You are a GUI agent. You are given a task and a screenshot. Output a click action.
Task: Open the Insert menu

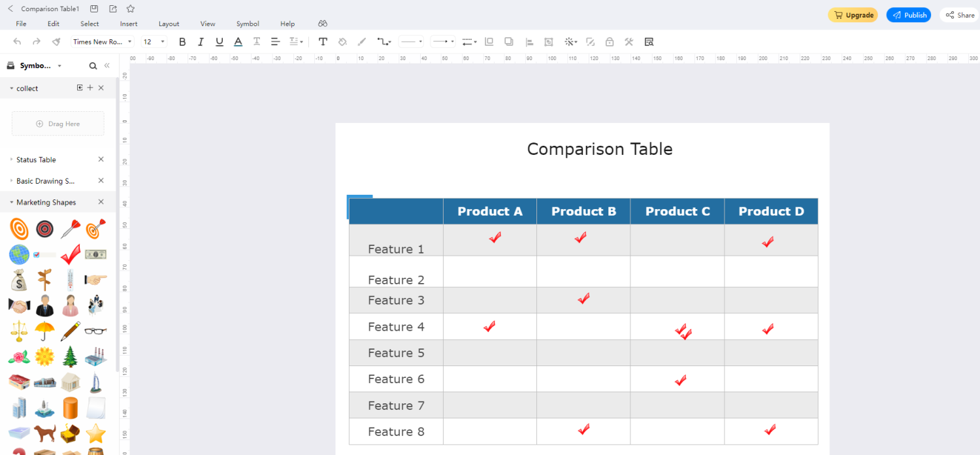tap(129, 24)
